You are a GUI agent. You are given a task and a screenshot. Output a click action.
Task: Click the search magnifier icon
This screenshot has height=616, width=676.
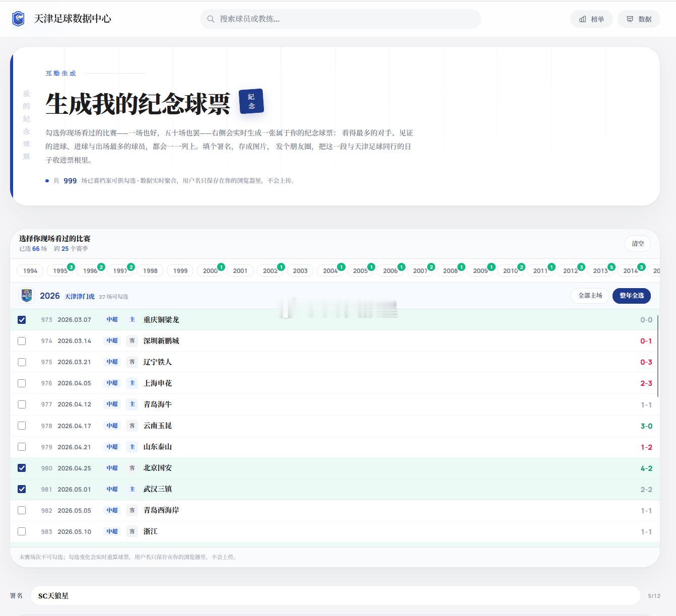(x=211, y=19)
